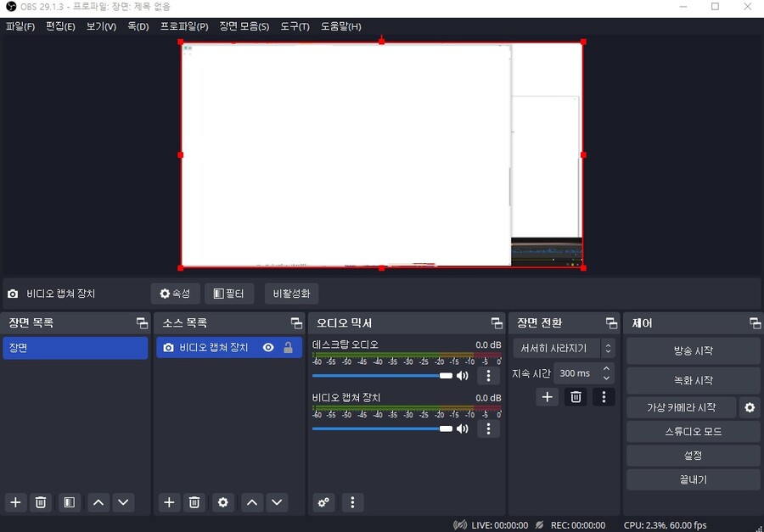The width and height of the screenshot is (764, 532).
Task: Click LIVE: 00:00:00 status text
Action: click(499, 525)
